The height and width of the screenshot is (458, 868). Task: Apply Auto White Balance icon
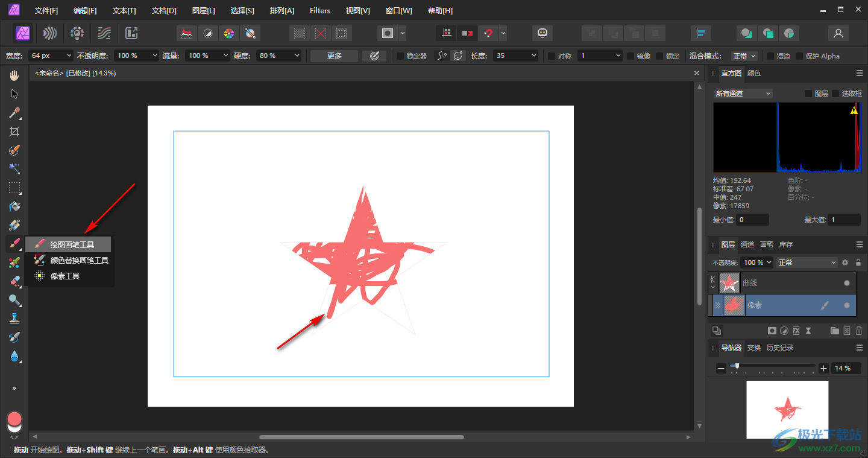(250, 33)
